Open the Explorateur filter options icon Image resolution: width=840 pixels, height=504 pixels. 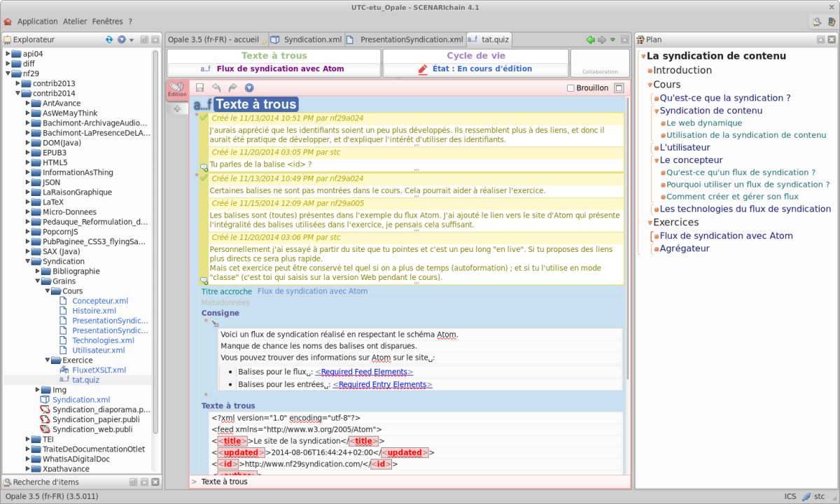pos(121,40)
